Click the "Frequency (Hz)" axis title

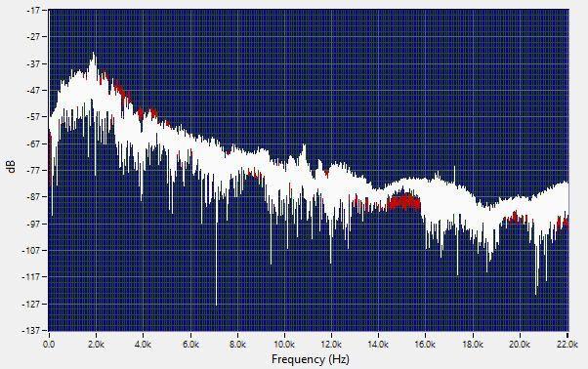click(311, 359)
